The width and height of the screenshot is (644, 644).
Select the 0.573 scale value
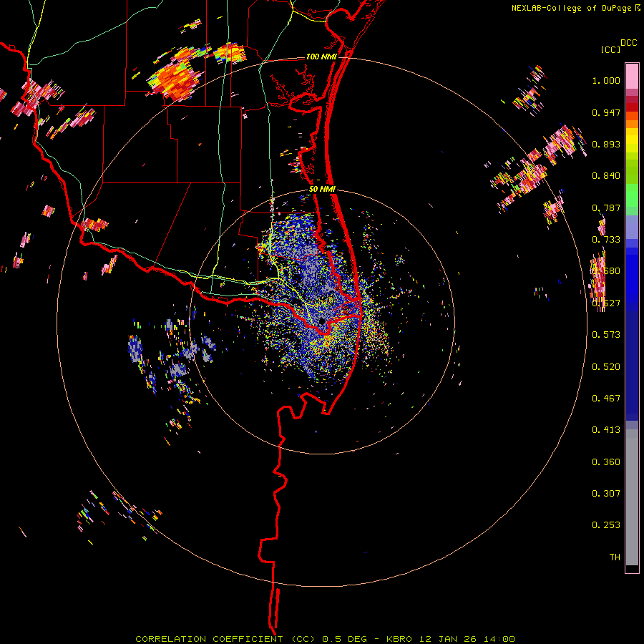click(606, 335)
